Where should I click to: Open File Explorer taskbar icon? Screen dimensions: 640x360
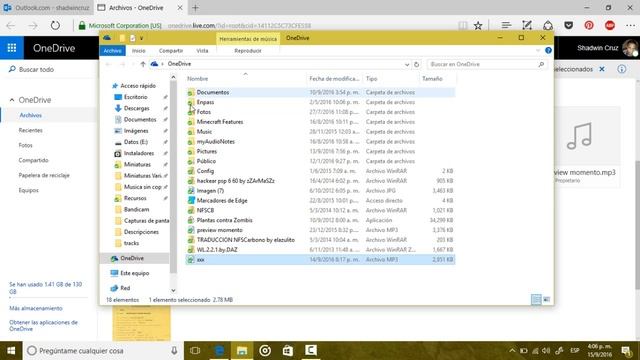pyautogui.click(x=242, y=351)
